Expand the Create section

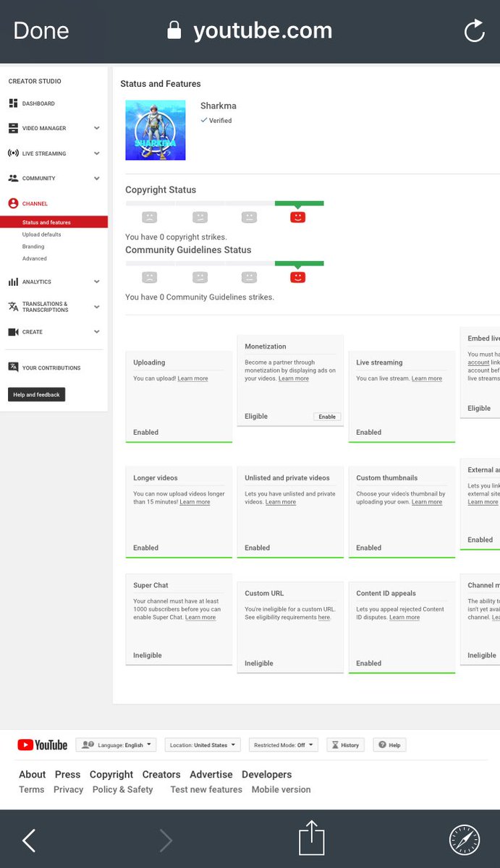pyautogui.click(x=97, y=332)
